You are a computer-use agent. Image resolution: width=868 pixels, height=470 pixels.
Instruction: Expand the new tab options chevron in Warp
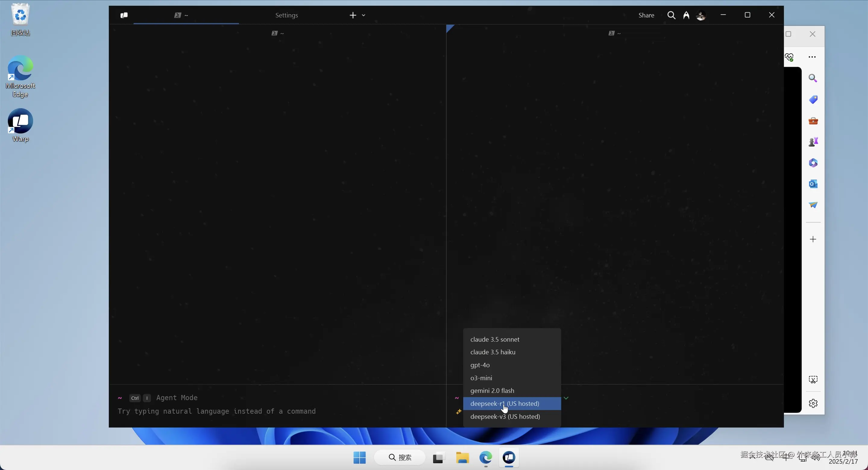pos(364,15)
